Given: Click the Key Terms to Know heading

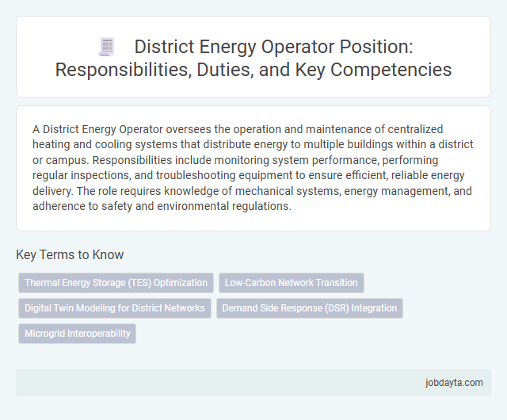Looking at the screenshot, I should pos(70,254).
